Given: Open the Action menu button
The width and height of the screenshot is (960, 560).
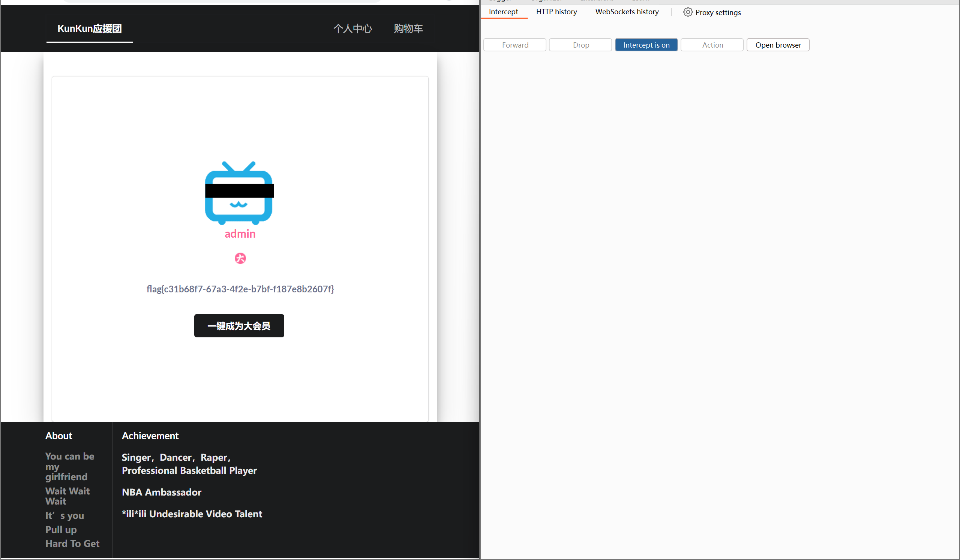Looking at the screenshot, I should click(712, 45).
